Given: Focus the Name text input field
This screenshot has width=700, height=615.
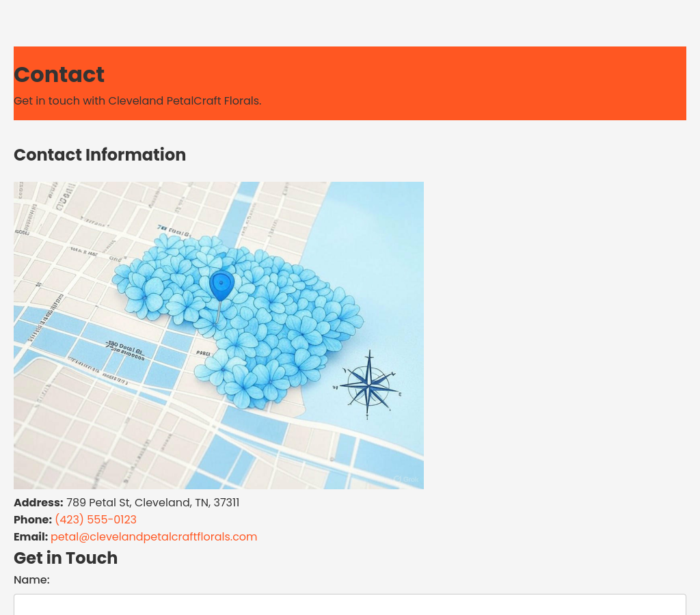Looking at the screenshot, I should coord(350,604).
